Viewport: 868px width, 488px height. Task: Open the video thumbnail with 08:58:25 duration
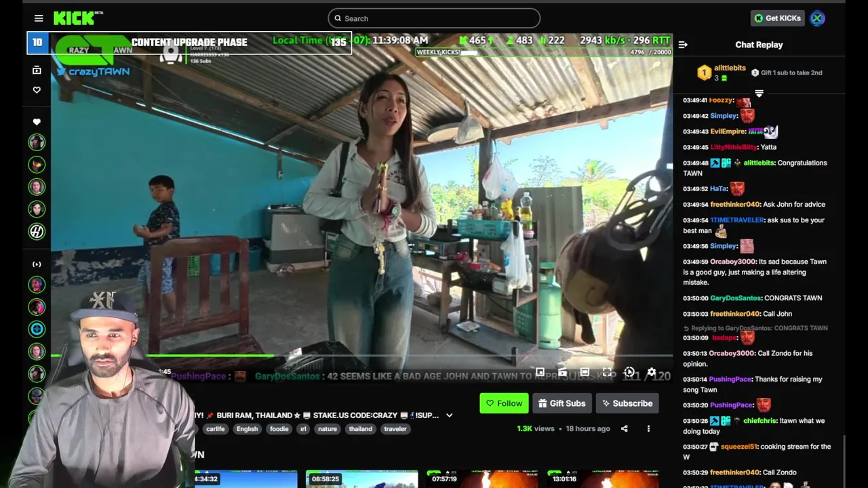361,479
